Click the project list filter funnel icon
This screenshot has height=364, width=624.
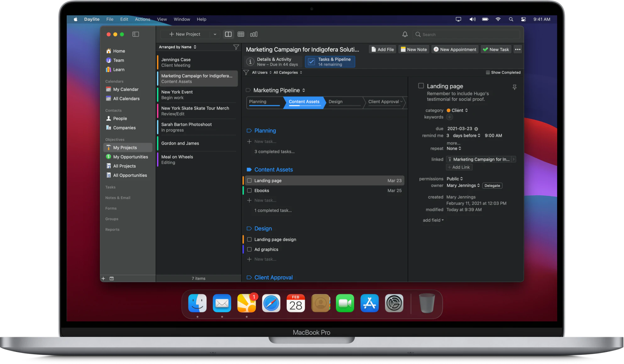(x=236, y=47)
